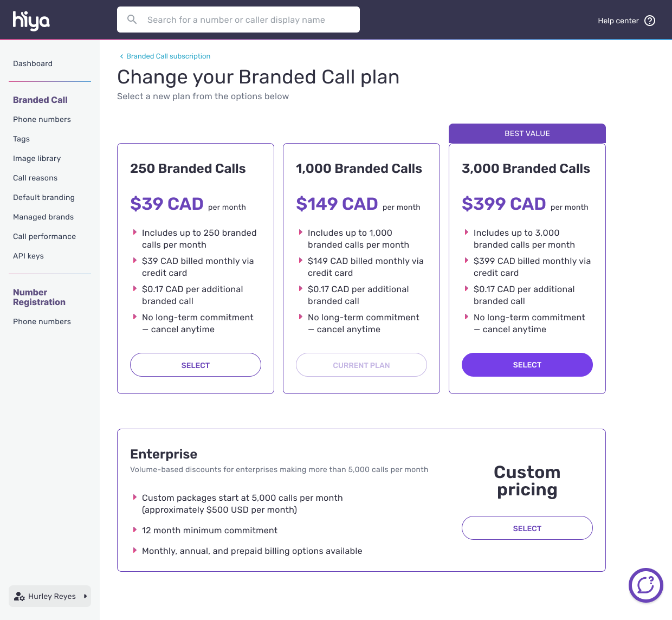Select the Enterprise custom pricing plan

[x=527, y=528]
